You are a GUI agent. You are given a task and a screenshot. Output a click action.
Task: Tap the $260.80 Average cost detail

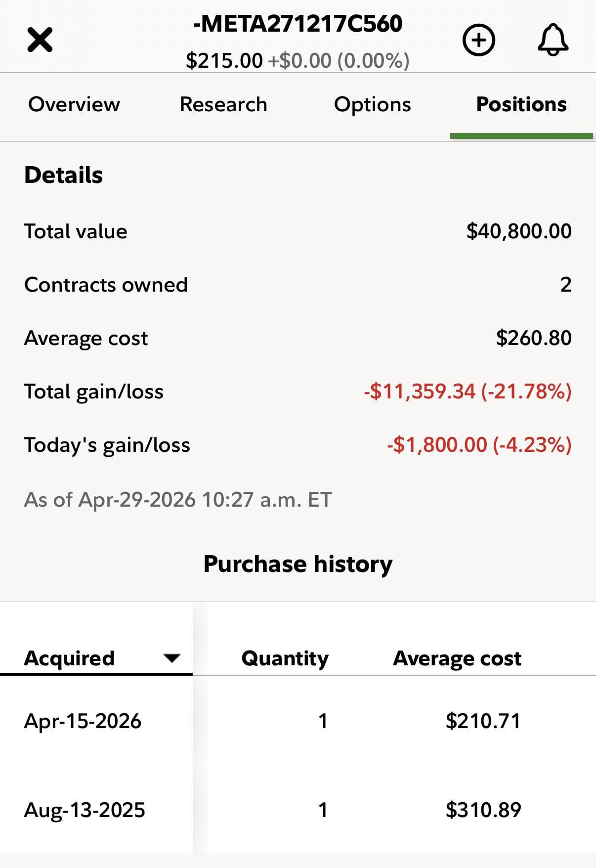[x=534, y=338]
